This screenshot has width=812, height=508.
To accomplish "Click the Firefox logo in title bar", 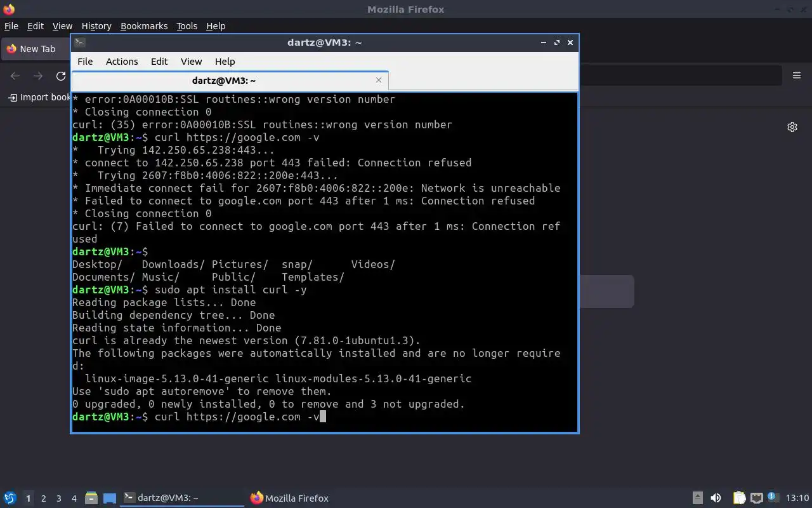I will point(9,9).
